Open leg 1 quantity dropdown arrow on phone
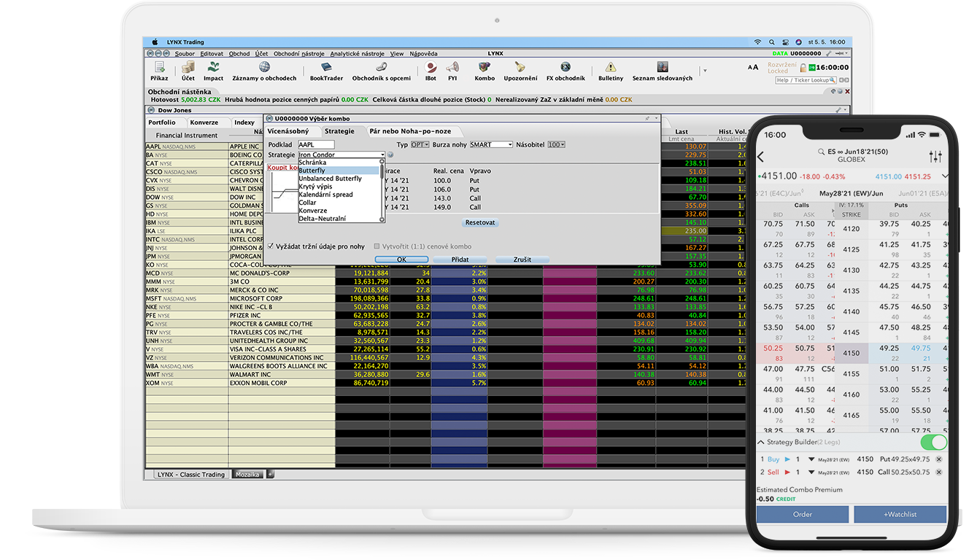The height and width of the screenshot is (560, 969). 811,459
